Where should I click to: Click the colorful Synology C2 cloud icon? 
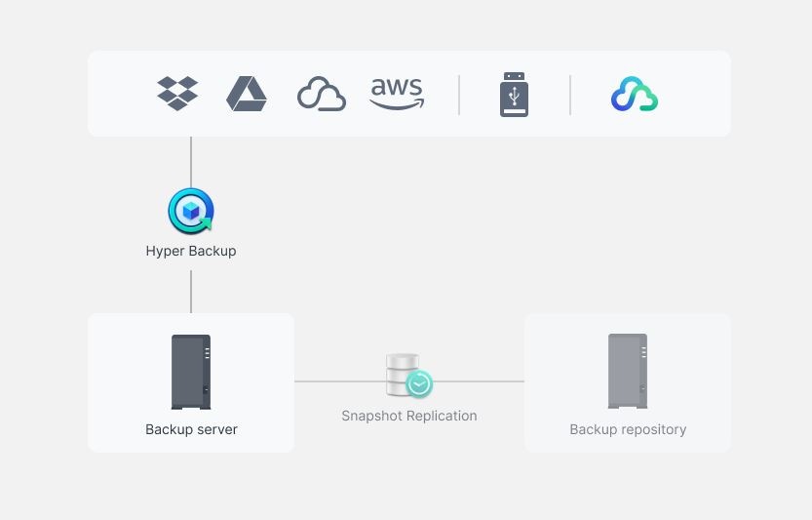635,94
